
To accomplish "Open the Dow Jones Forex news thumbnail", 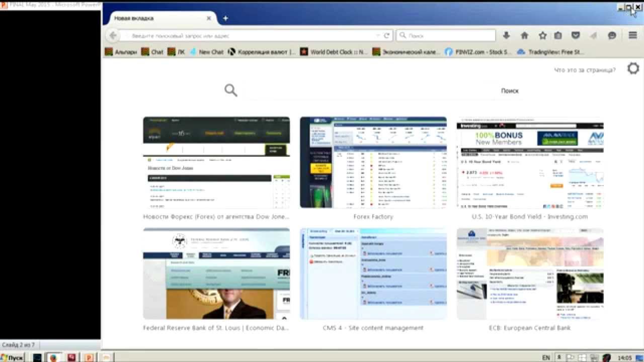I will coord(216,162).
